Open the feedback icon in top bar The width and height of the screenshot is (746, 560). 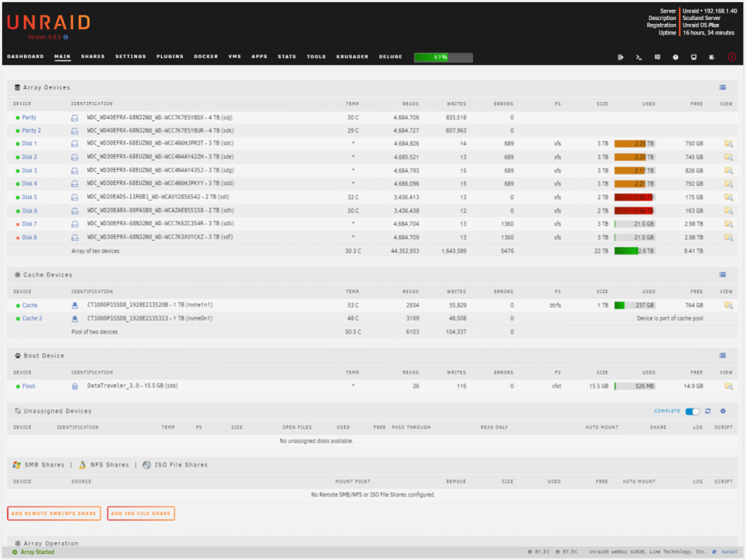click(657, 57)
